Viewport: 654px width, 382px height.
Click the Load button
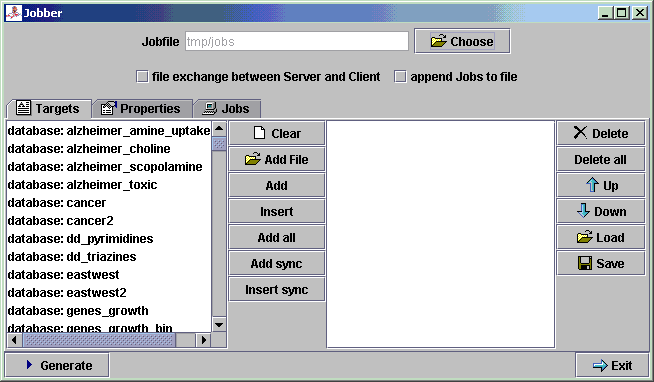pyautogui.click(x=601, y=238)
